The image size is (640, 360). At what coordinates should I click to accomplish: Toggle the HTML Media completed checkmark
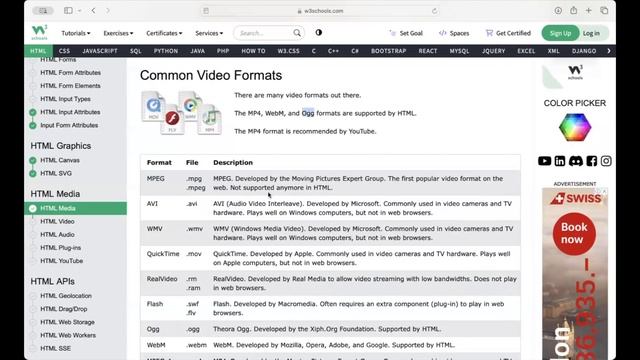click(x=33, y=209)
